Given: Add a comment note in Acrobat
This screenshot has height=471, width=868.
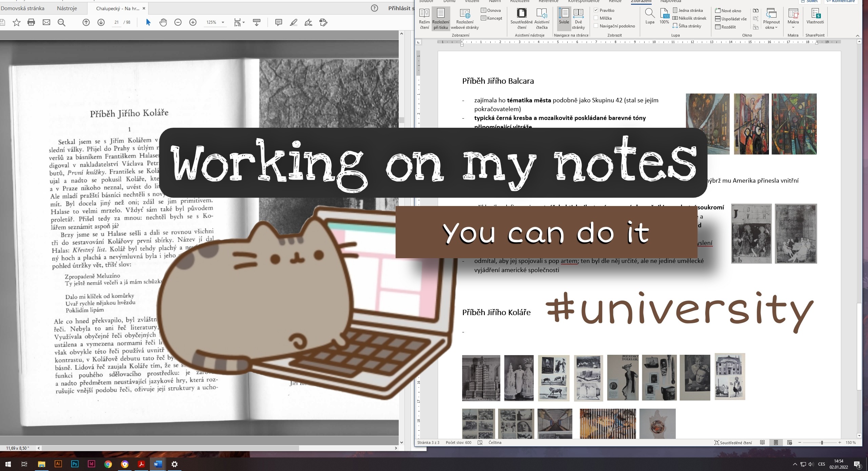Looking at the screenshot, I should click(x=279, y=23).
